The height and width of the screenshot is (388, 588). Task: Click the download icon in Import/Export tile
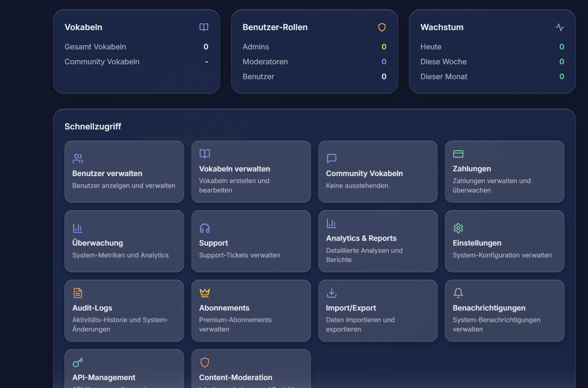click(331, 293)
